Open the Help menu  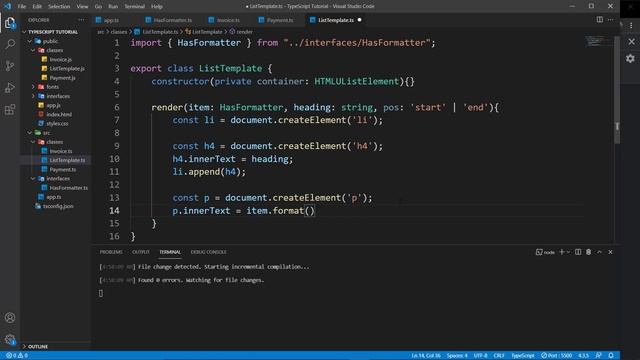tap(157, 7)
